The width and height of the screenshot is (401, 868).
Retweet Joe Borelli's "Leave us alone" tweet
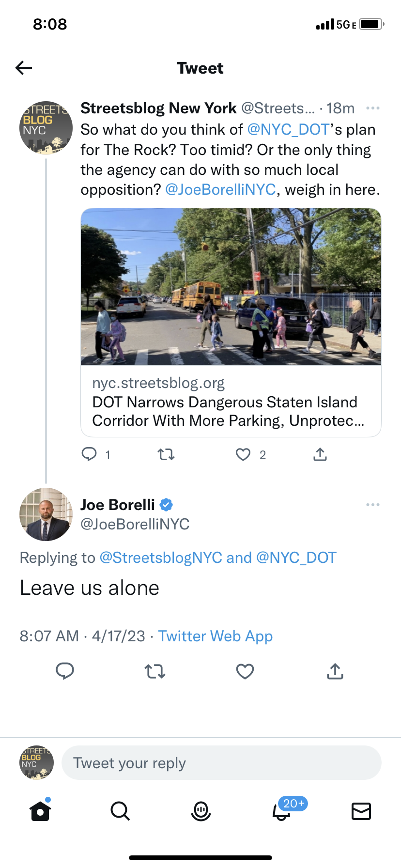[155, 671]
